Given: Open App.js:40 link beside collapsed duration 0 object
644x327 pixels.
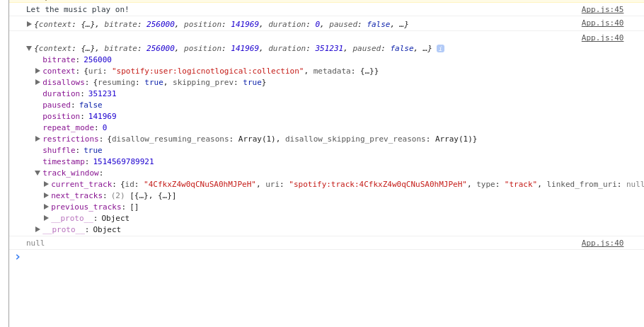Looking at the screenshot, I should tap(602, 23).
